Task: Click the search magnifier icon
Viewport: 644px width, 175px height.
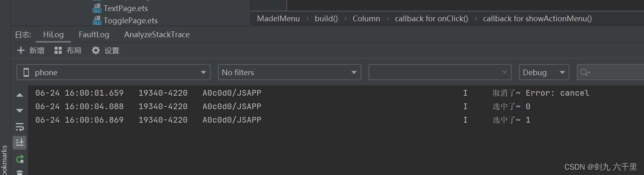Action: pos(585,72)
